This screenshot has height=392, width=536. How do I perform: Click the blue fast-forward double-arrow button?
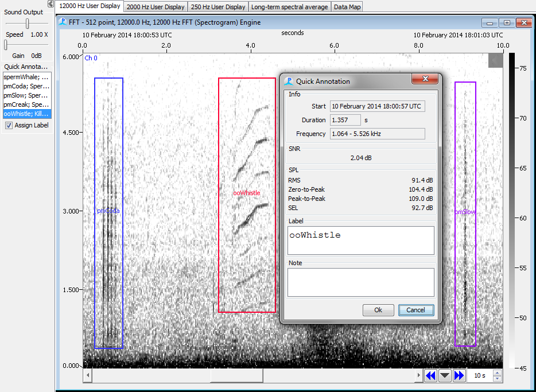click(x=459, y=375)
